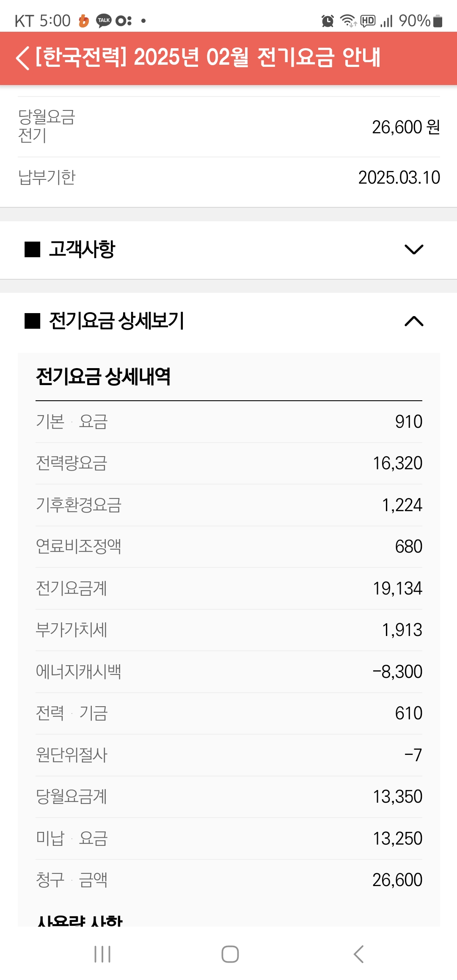Select the 에너지캐시백 row showing -8,300

(397, 672)
